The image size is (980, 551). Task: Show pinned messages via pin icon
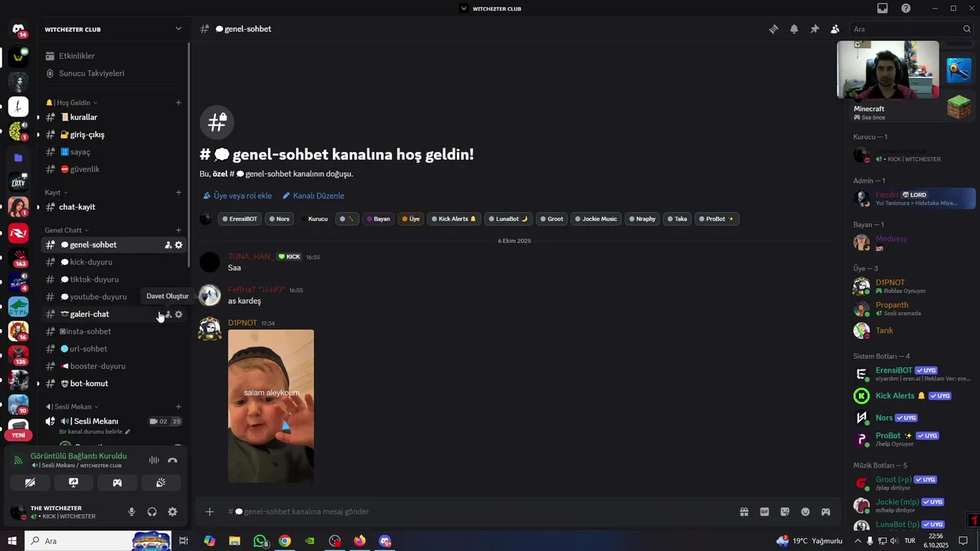coord(815,29)
